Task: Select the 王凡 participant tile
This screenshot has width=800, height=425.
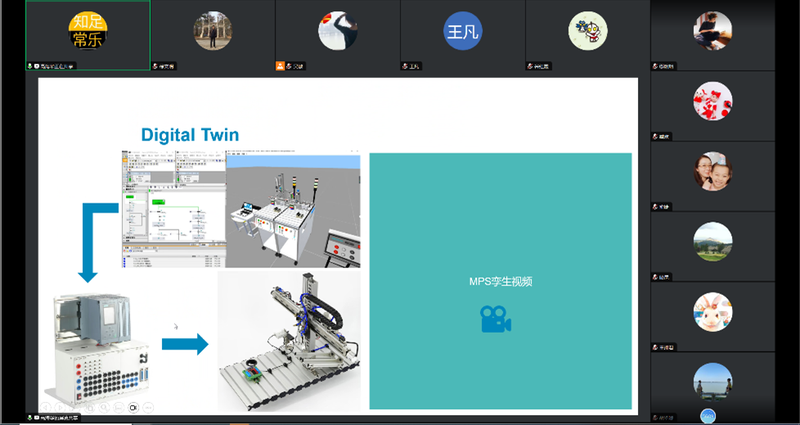Action: 463,31
